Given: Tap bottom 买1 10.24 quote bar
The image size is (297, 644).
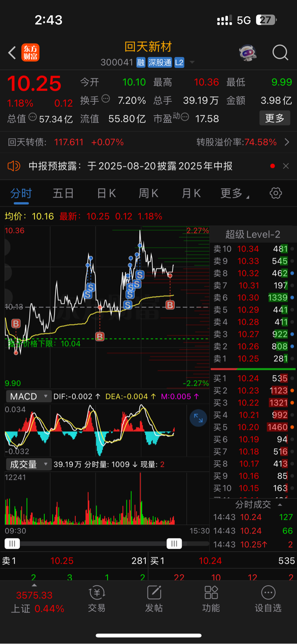Looking at the screenshot, I should click(x=223, y=561).
